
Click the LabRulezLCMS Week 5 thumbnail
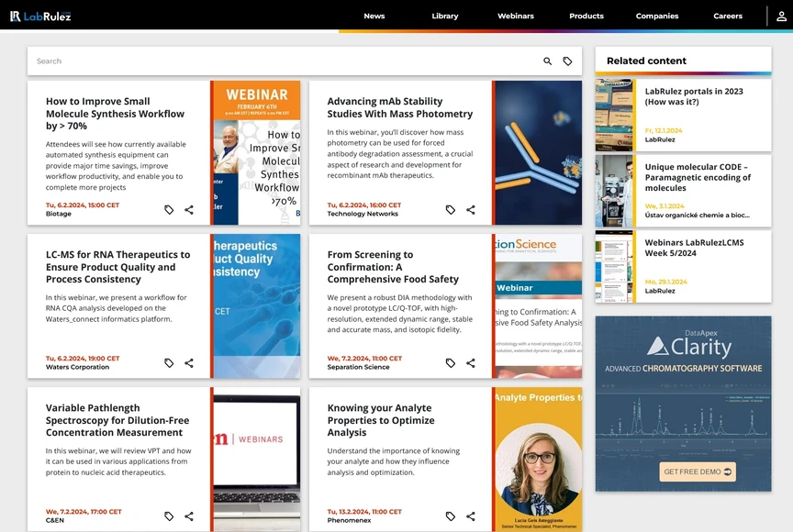click(614, 267)
